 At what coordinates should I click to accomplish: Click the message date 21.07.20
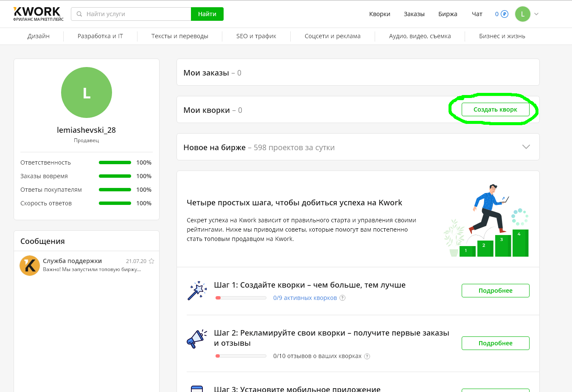click(136, 261)
